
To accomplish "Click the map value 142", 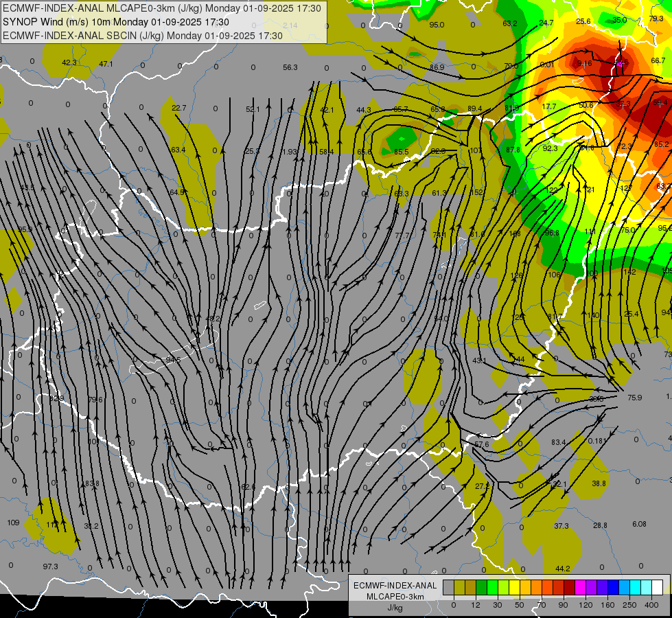I will tap(629, 272).
